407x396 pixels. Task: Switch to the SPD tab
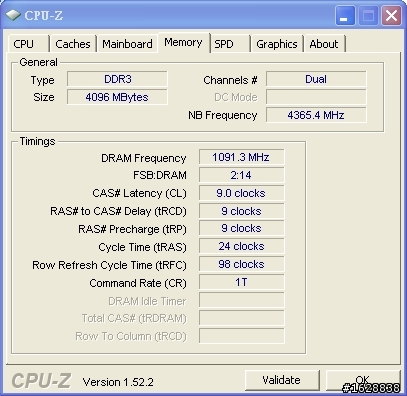coord(230,44)
